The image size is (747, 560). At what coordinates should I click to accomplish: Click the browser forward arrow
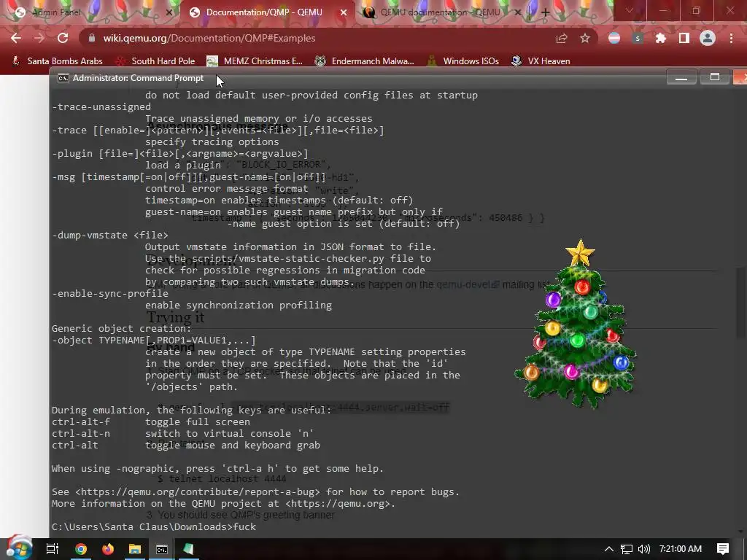(39, 38)
